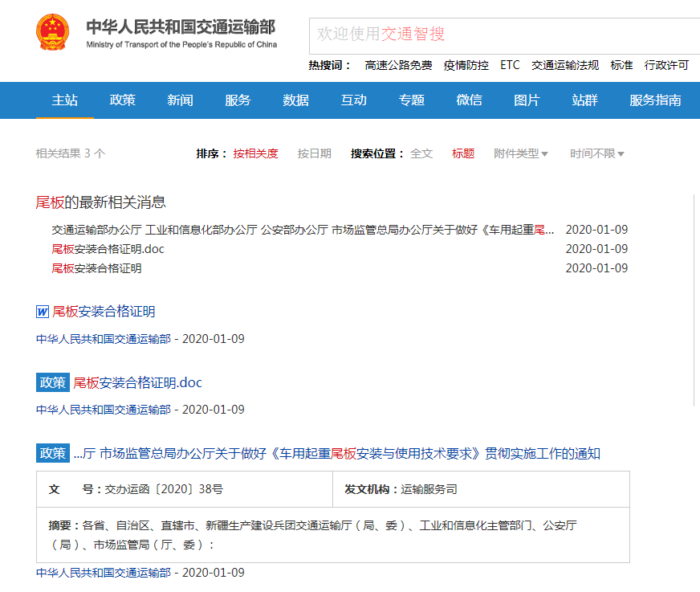Set search position to 标题
700x592 pixels.
click(x=463, y=153)
